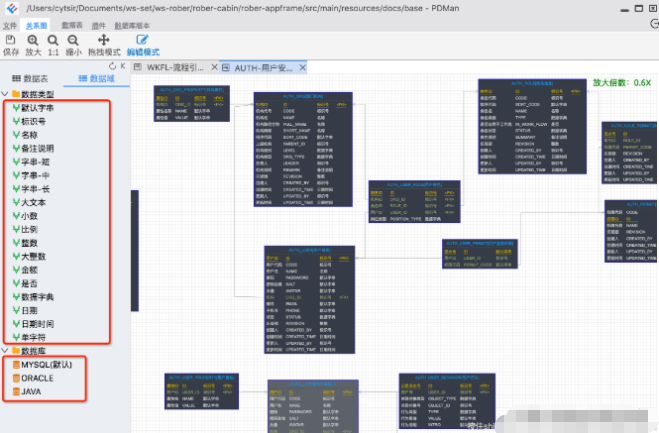Select 标识号 data domain

pyautogui.click(x=29, y=121)
